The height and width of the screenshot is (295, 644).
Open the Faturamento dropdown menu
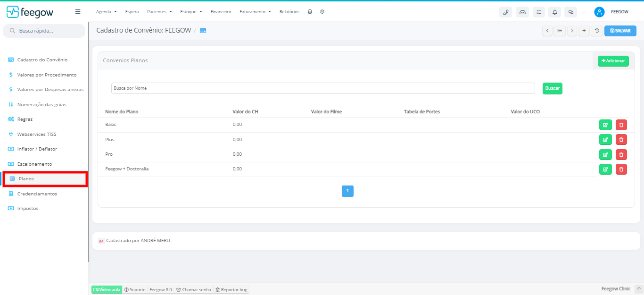(255, 12)
